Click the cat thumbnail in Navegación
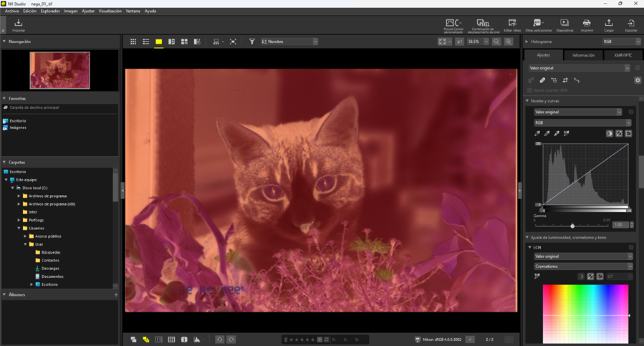 (x=59, y=70)
